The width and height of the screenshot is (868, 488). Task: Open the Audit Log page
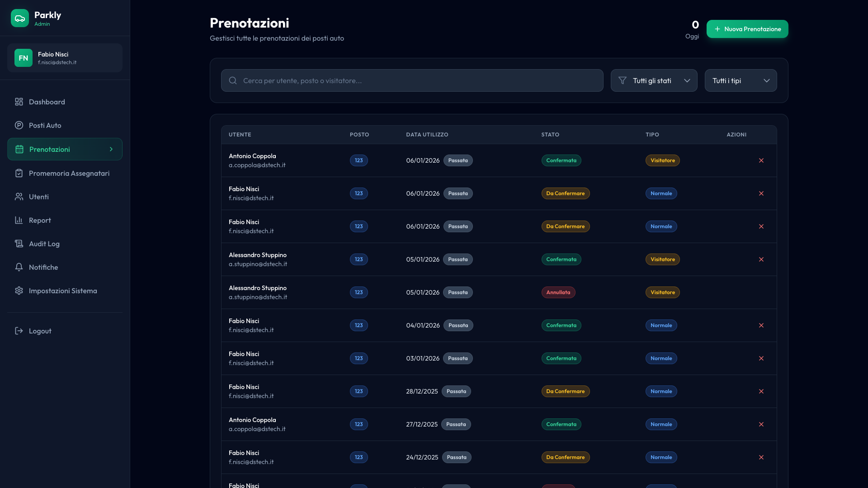(x=44, y=244)
